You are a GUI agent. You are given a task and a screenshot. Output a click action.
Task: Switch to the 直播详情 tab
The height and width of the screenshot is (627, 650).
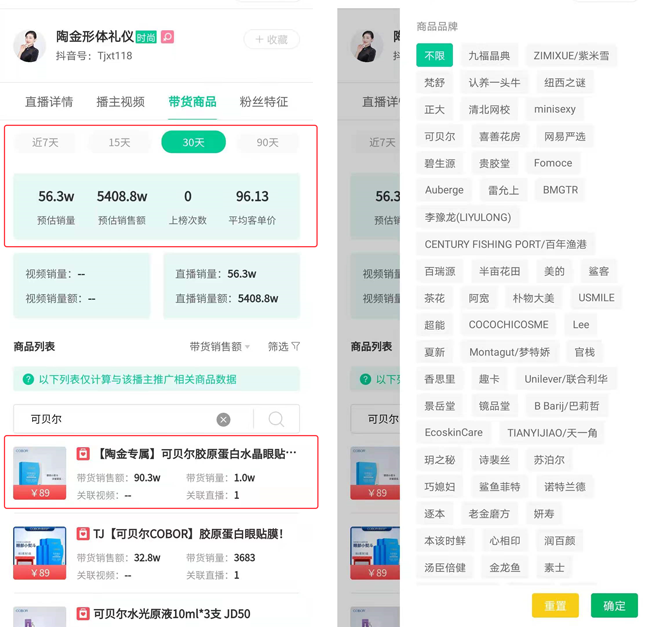pos(49,102)
